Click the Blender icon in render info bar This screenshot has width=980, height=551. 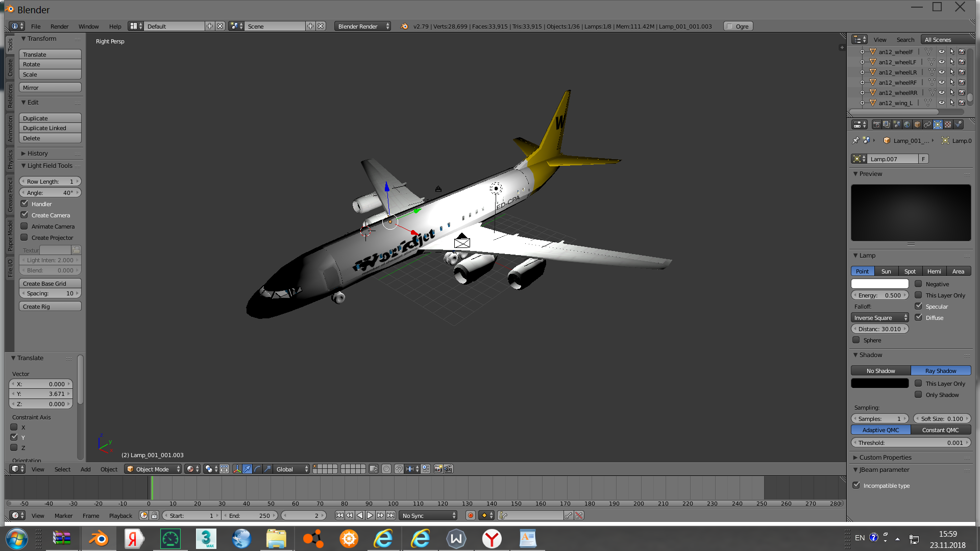[404, 26]
